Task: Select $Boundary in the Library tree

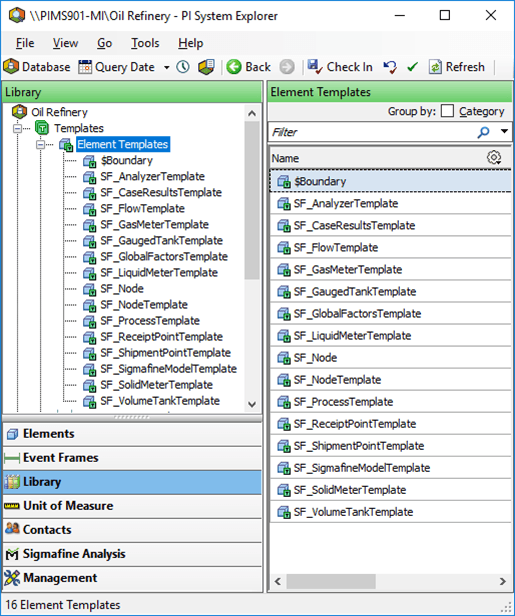Action: pyautogui.click(x=126, y=160)
